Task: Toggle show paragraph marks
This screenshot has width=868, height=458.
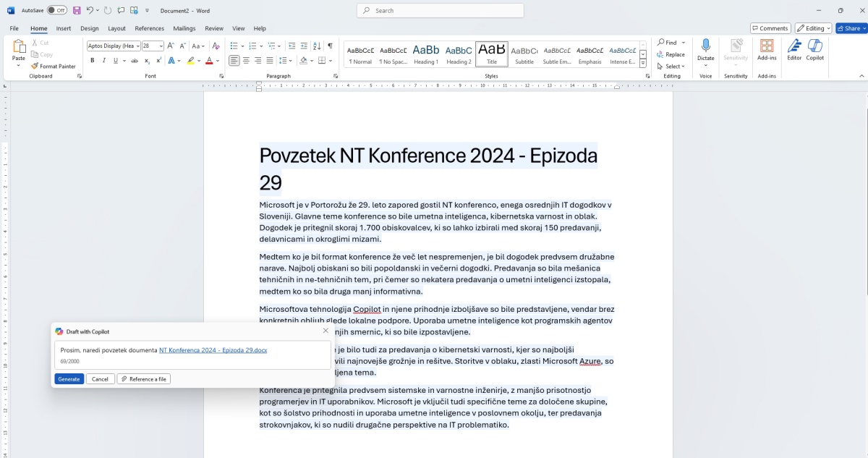Action: pyautogui.click(x=331, y=46)
